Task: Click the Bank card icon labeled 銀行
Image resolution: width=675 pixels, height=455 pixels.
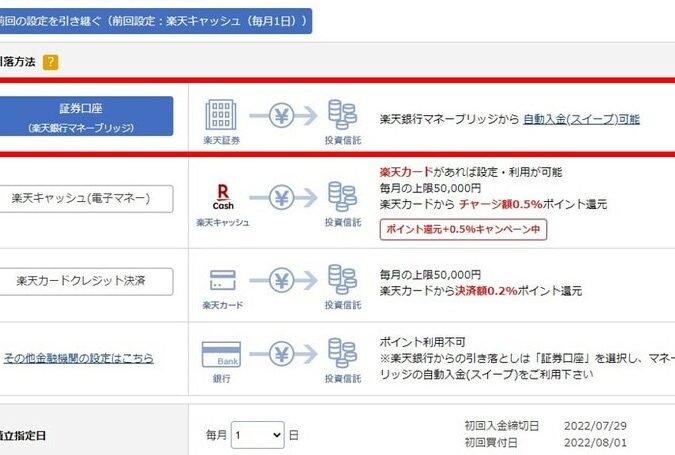Action: [x=221, y=355]
